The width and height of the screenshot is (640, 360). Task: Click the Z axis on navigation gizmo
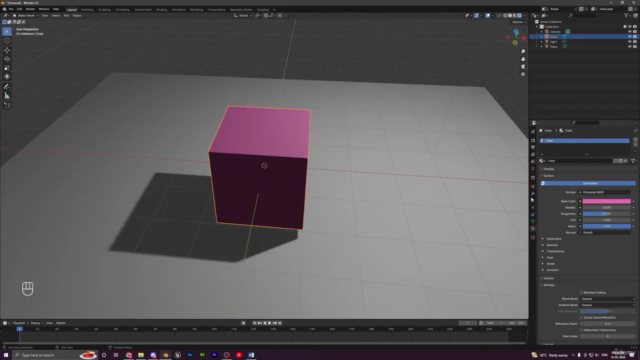pos(516,32)
